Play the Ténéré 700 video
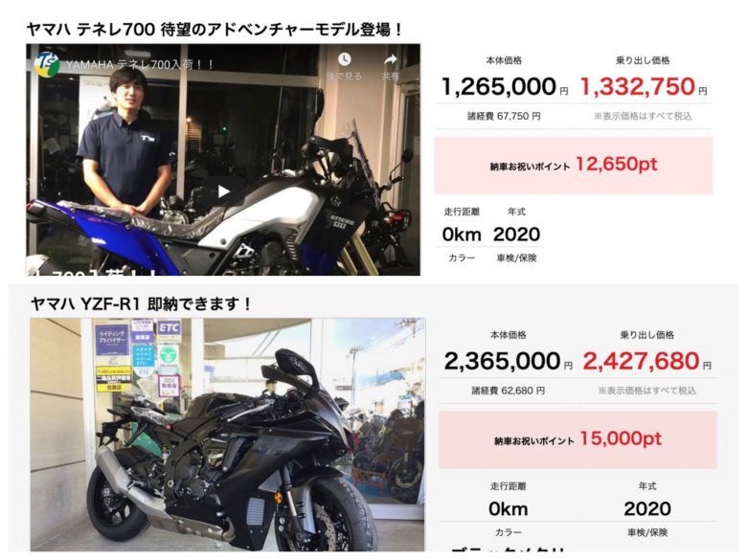The width and height of the screenshot is (747, 560). point(223,191)
